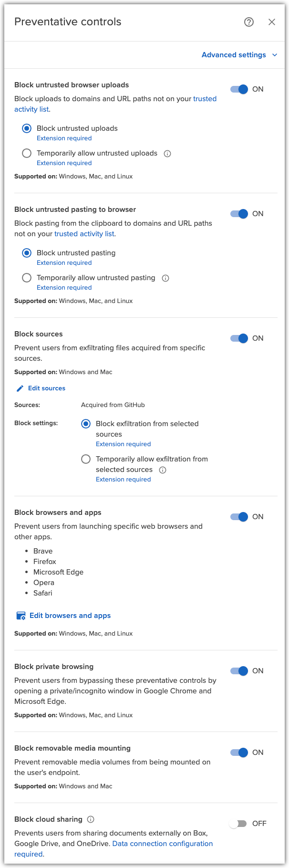Click the info icon beside Temporarily allow untrusted uploads
The height and width of the screenshot is (868, 289).
[167, 153]
